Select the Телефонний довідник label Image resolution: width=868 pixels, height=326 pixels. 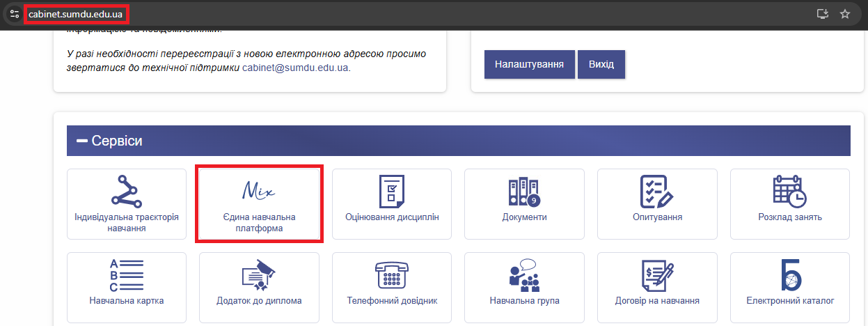point(392,301)
